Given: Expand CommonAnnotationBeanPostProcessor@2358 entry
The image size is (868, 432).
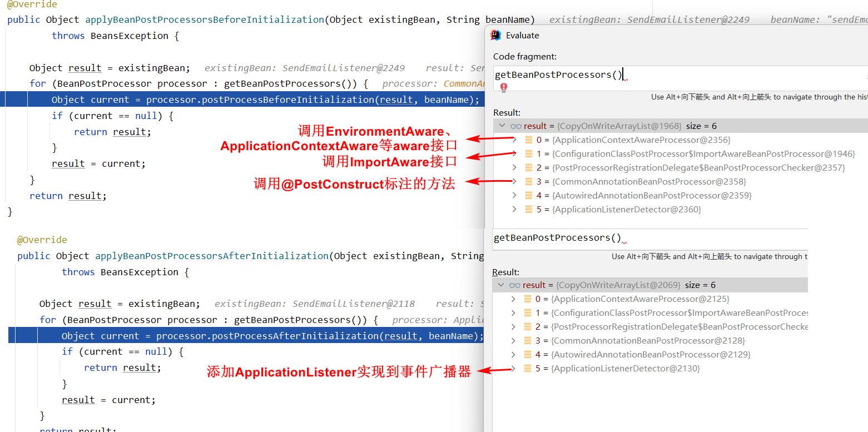Looking at the screenshot, I should [514, 182].
